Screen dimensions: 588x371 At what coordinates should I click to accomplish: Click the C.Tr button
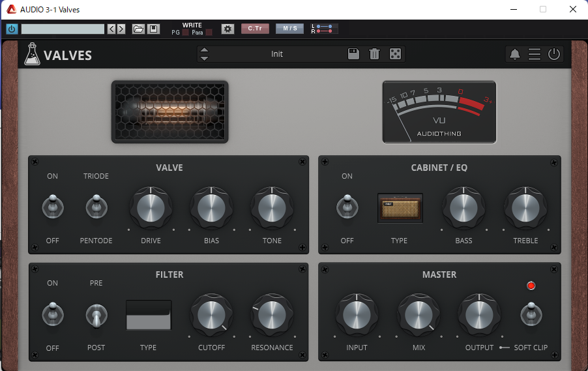tap(255, 29)
